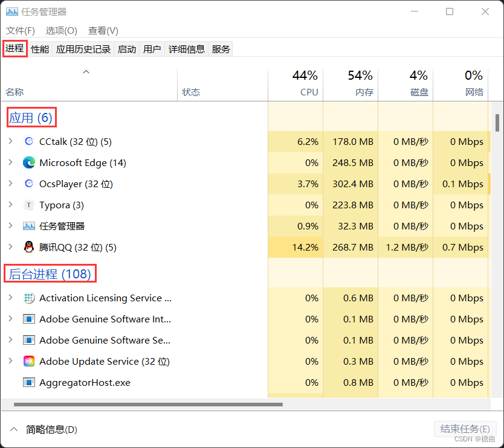The height and width of the screenshot is (448, 504).
Task: Click the 32.3 MB memory cell
Action: click(351, 226)
